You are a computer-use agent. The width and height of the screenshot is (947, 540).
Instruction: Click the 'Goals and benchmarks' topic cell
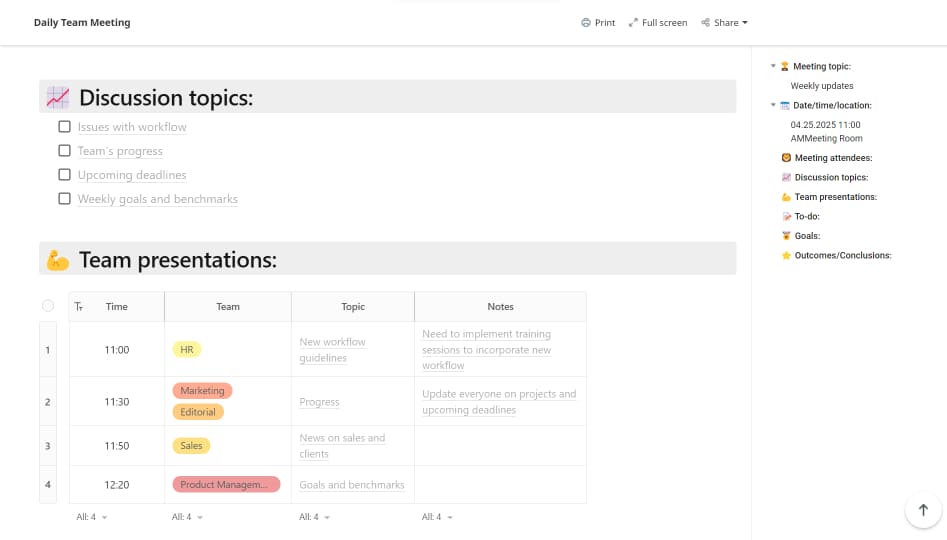coord(352,484)
